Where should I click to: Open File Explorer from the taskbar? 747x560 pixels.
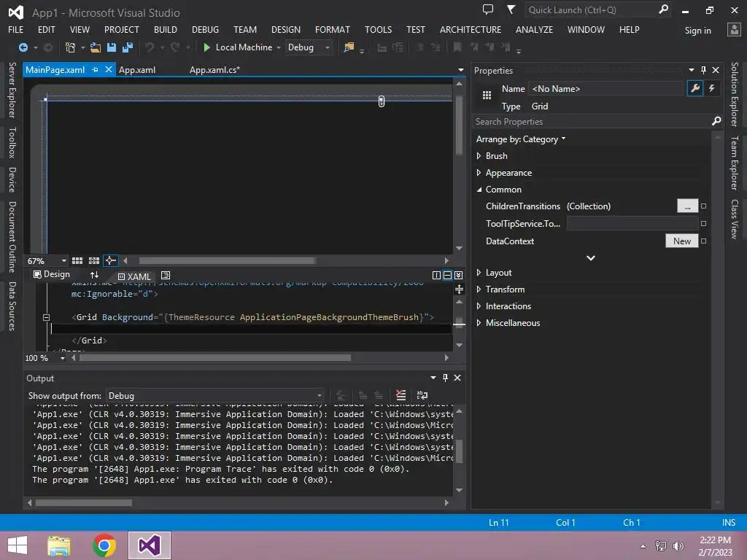coord(59,545)
